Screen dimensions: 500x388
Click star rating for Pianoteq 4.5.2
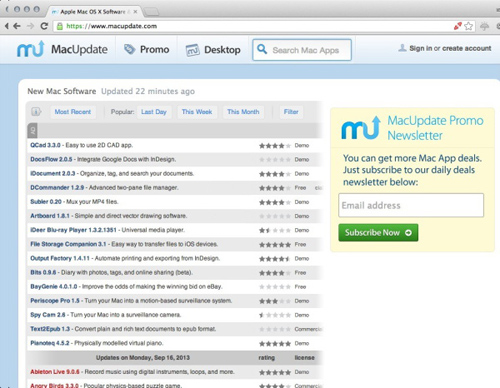tap(275, 344)
